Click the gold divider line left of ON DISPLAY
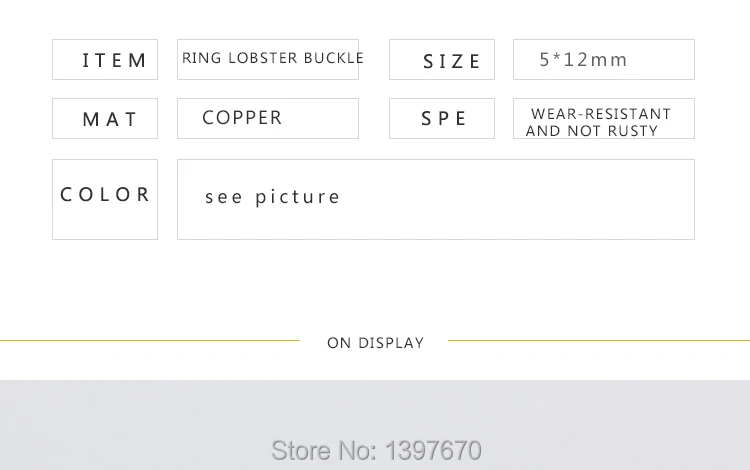 pos(150,340)
